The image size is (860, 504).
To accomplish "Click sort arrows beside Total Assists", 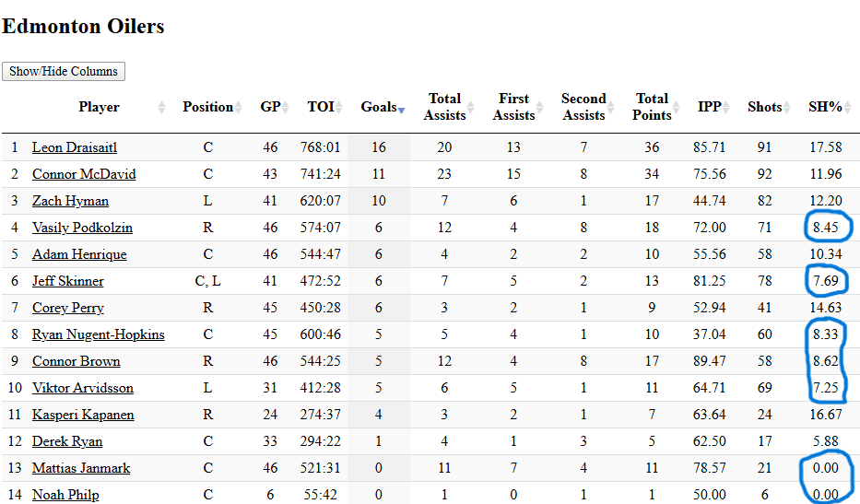I will [x=471, y=108].
